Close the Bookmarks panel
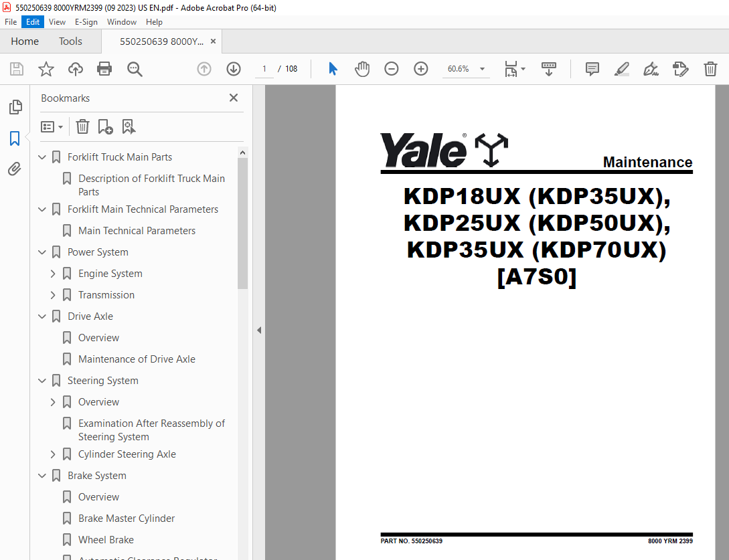The image size is (729, 560). (x=234, y=98)
